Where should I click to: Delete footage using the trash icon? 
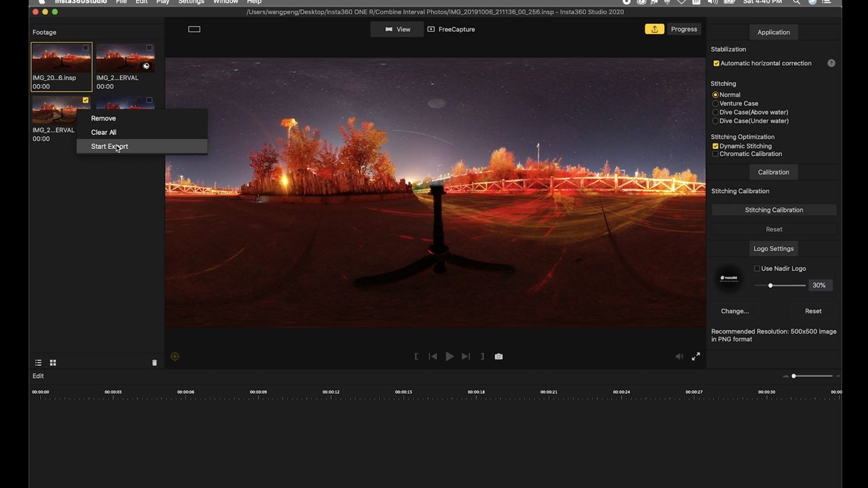click(154, 363)
